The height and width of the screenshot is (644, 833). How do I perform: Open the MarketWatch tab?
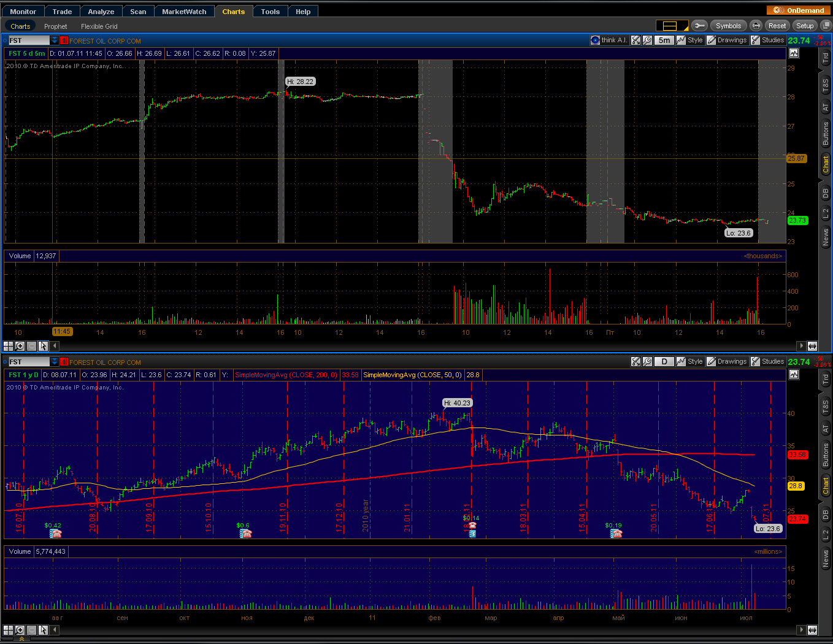(x=184, y=11)
